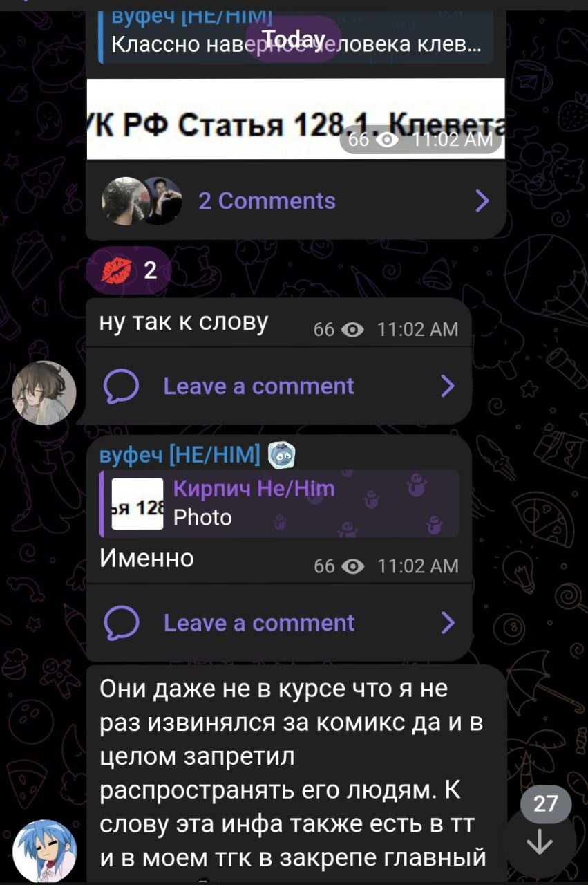
Task: Tap the eye views icon on 'ну так к слову'
Action: 353,330
